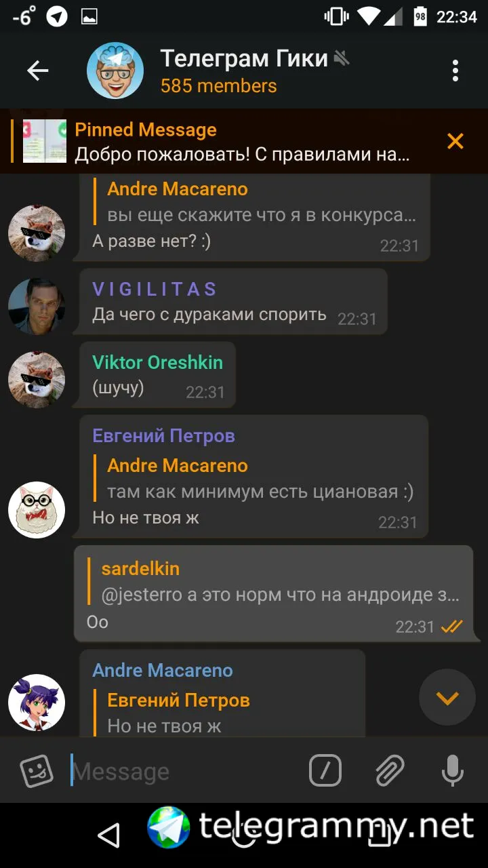Image resolution: width=488 pixels, height=868 pixels.
Task: Open Евгений Петров's cat avatar profile
Action: tap(37, 510)
